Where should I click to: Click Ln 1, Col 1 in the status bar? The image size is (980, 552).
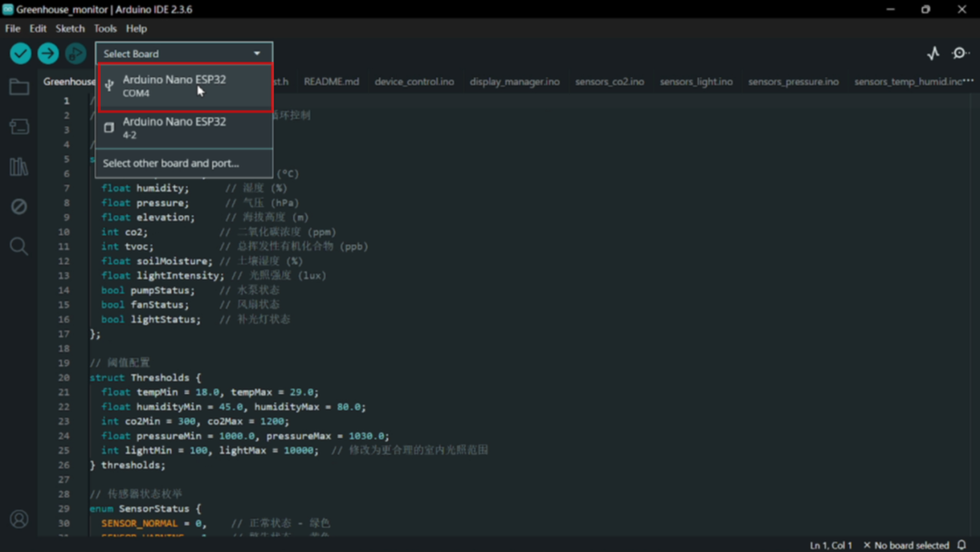click(830, 543)
